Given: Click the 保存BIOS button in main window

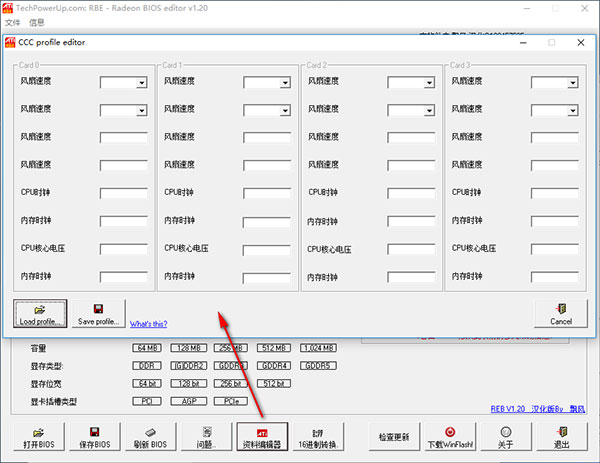Looking at the screenshot, I should point(95,437).
